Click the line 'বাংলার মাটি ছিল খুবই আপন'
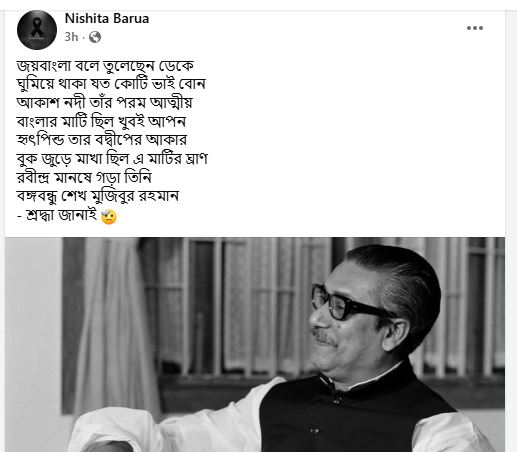This screenshot has width=517, height=452. pos(101,121)
